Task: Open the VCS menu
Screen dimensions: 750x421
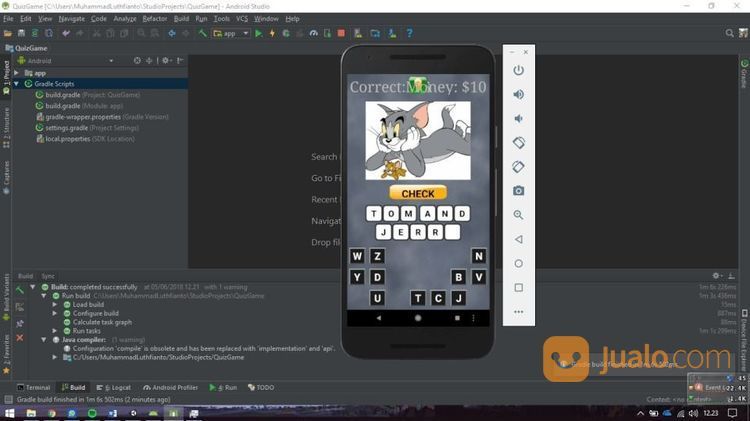Action: pos(242,19)
